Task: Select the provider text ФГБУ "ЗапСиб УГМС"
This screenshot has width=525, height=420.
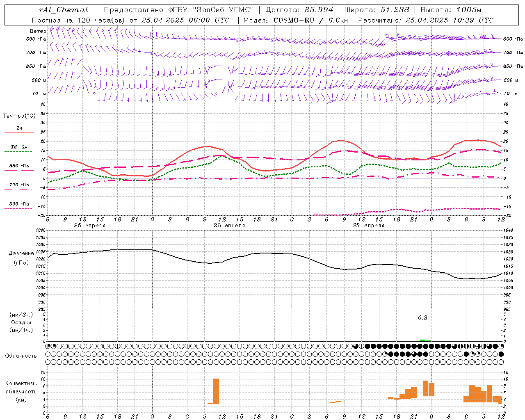Action: coord(212,10)
